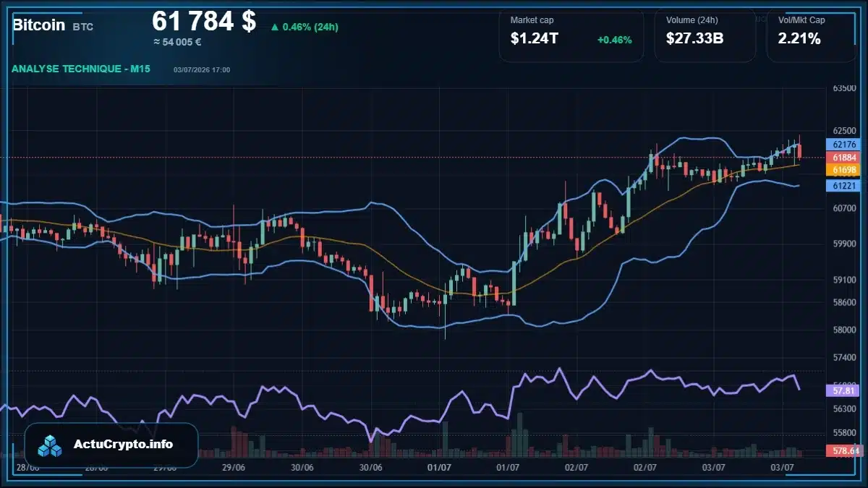The width and height of the screenshot is (868, 488).
Task: Click the red 578.64 volume tag
Action: coord(843,450)
